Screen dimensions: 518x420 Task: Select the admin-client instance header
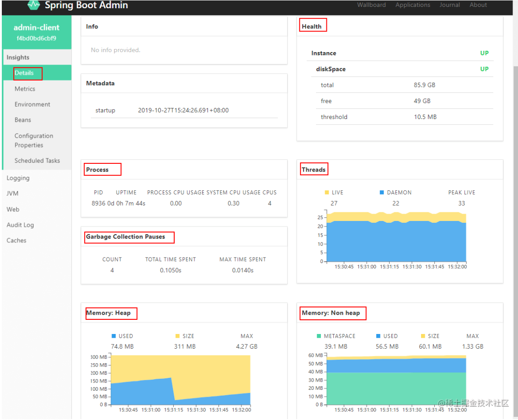(36, 32)
